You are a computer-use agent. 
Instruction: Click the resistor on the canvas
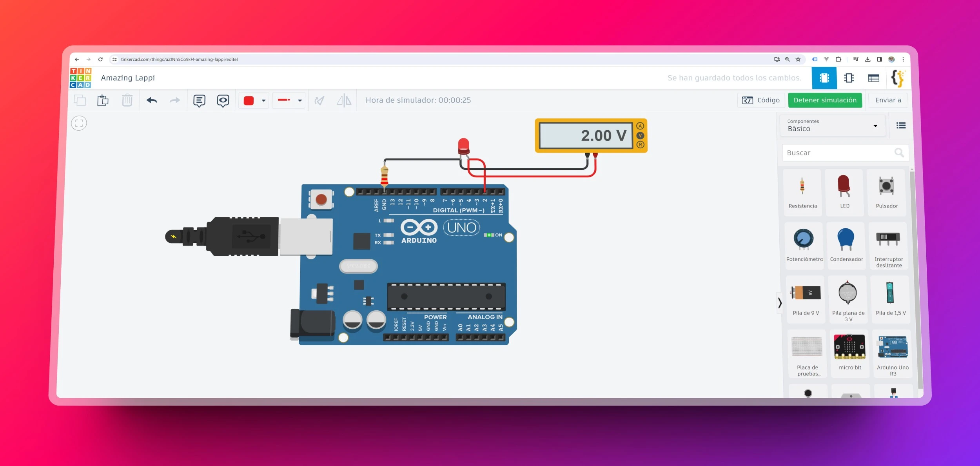pos(384,176)
